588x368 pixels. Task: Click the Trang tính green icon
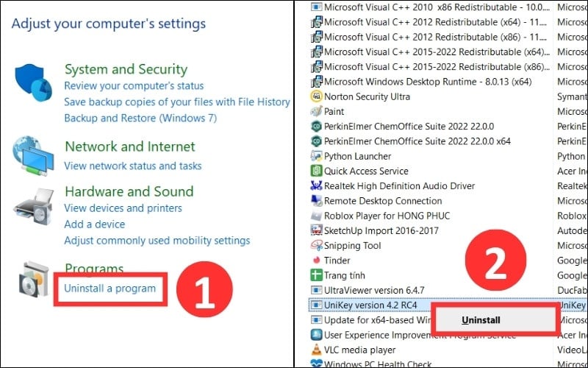coord(316,275)
